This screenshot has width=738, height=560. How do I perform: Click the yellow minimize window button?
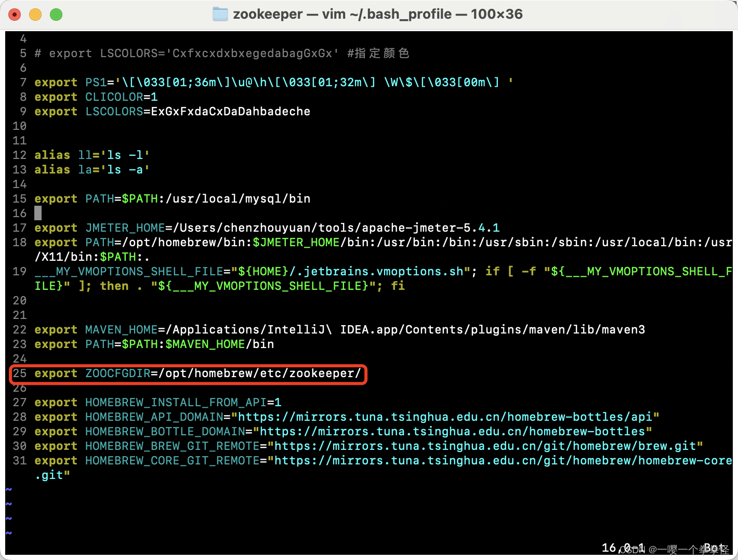[35, 15]
